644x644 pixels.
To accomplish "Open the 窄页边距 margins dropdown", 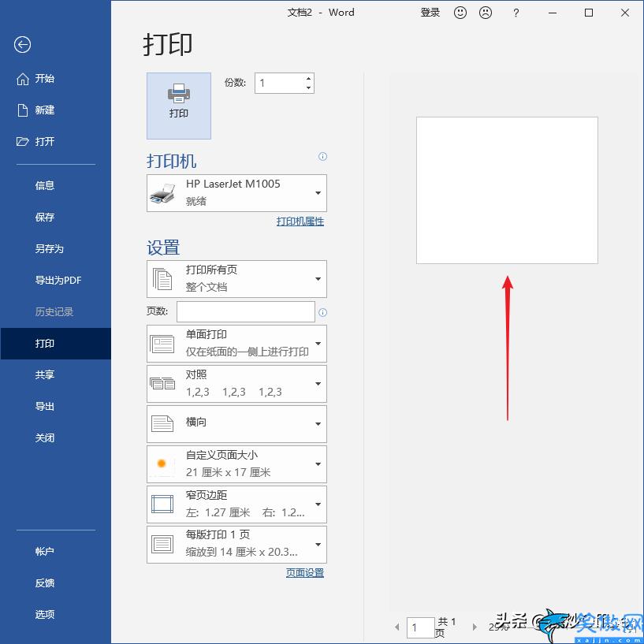I will [236, 504].
